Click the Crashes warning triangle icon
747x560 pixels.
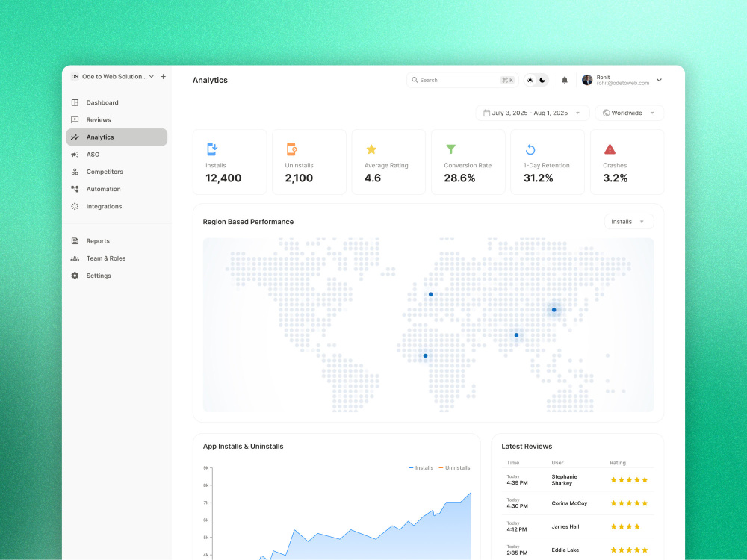pos(610,149)
